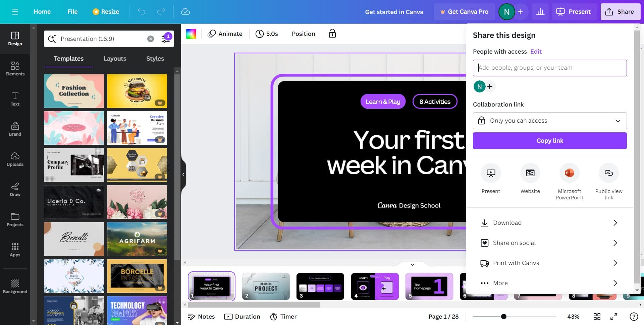Click the Copy link button
This screenshot has height=325, width=644.
pos(549,141)
